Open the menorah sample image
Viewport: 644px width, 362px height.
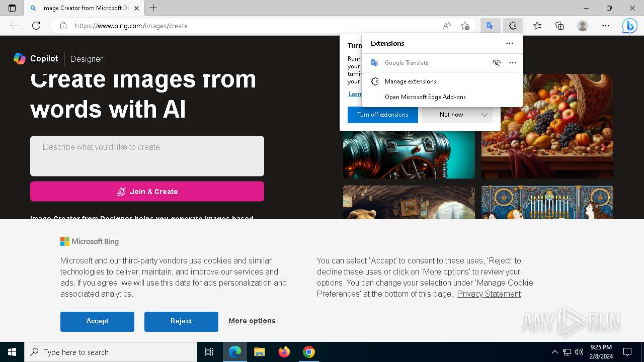pos(547,203)
